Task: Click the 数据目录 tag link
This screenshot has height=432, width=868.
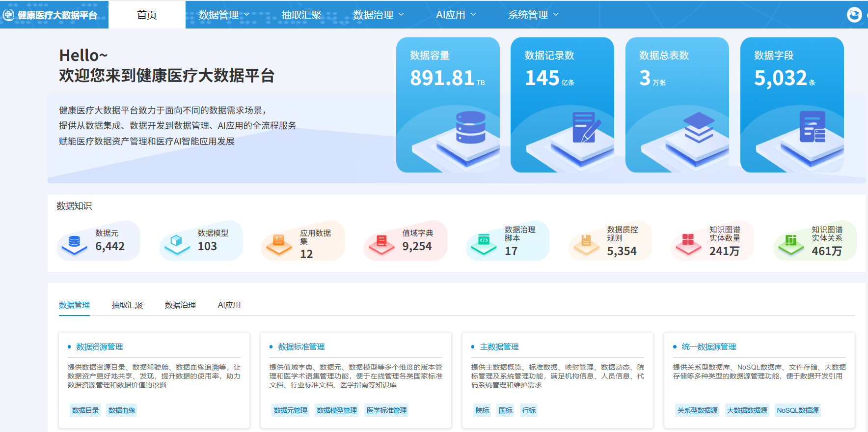Action: 85,410
